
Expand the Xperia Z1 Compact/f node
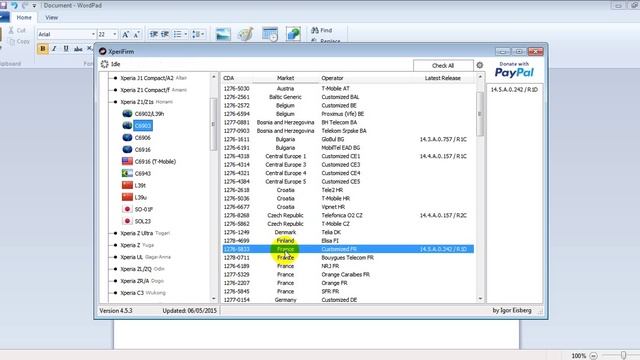[116, 90]
